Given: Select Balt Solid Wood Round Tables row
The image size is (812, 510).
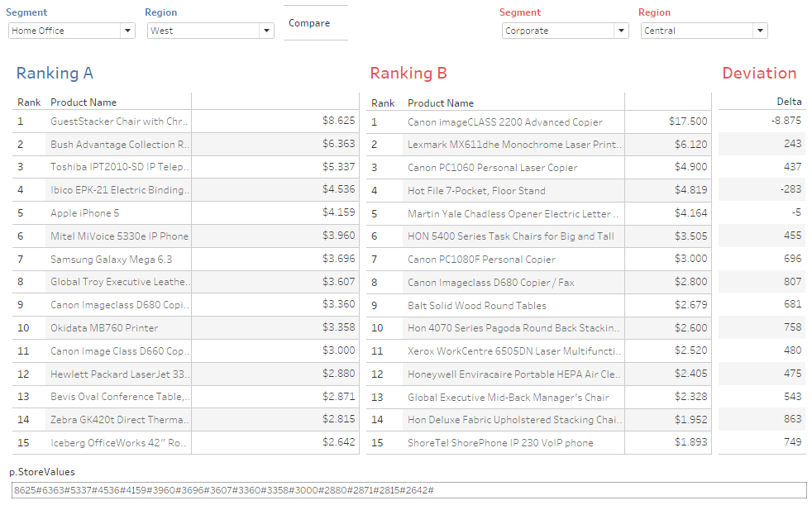Looking at the screenshot, I should pyautogui.click(x=476, y=306).
